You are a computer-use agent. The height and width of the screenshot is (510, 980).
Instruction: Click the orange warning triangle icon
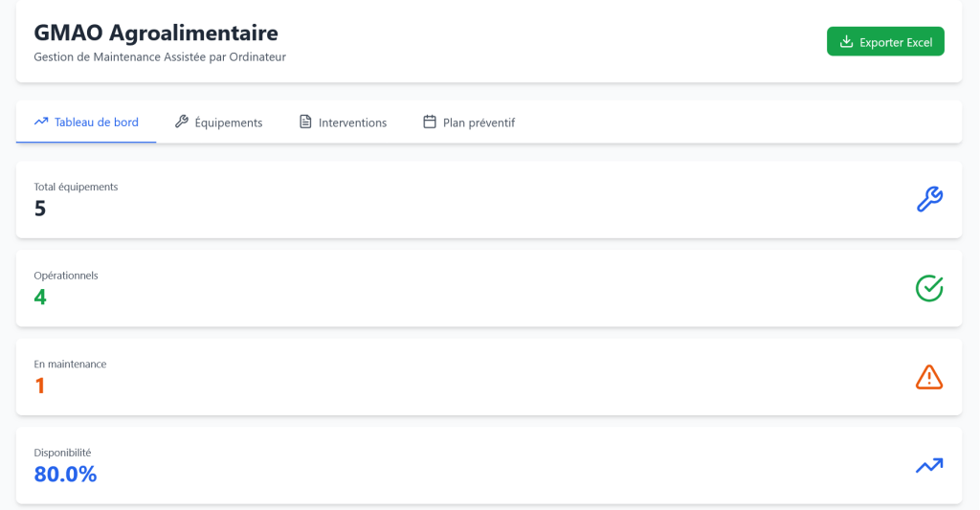pyautogui.click(x=929, y=377)
